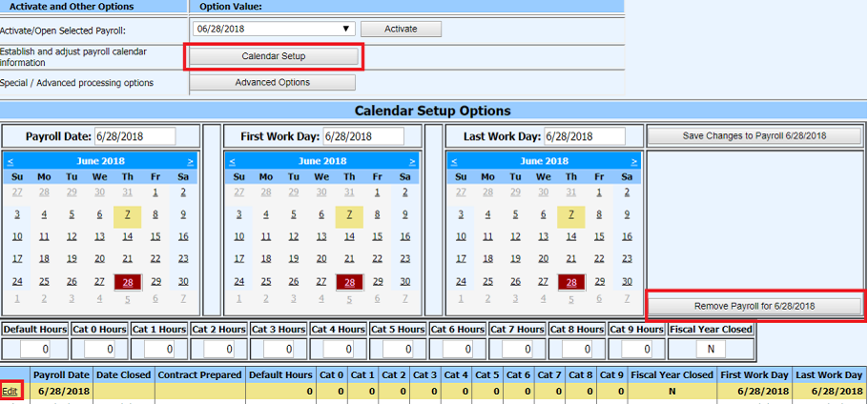Image resolution: width=868 pixels, height=404 pixels.
Task: Open Calendar Setup
Action: [273, 57]
